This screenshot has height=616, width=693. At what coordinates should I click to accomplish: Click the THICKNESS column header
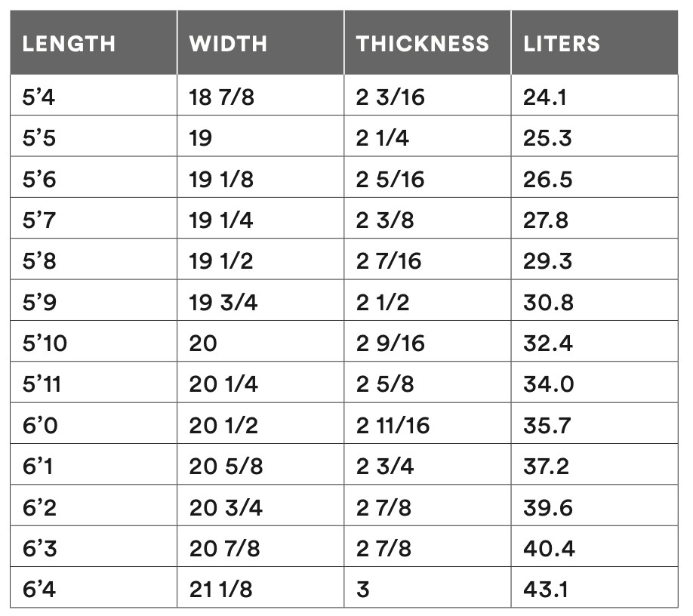[x=423, y=43]
